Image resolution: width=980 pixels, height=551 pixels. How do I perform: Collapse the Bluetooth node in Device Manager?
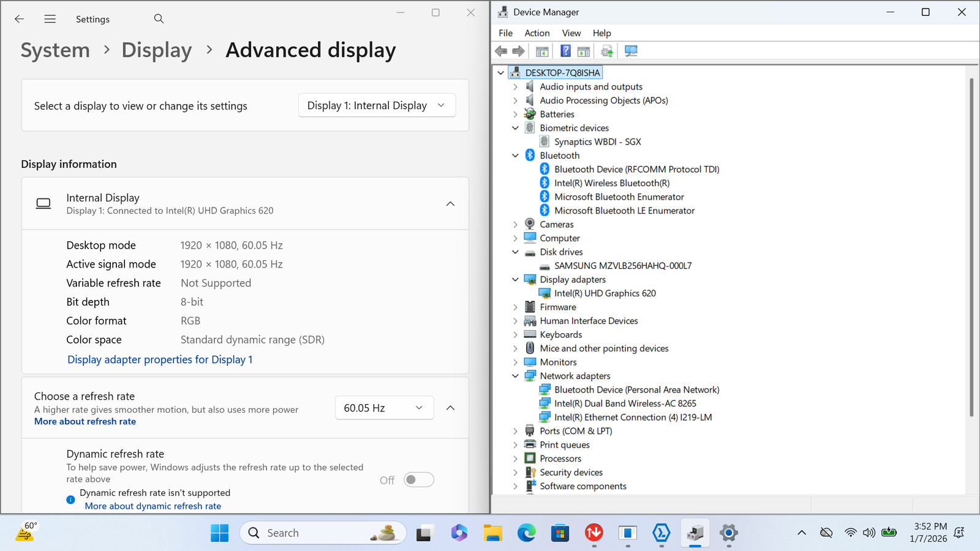pos(515,156)
